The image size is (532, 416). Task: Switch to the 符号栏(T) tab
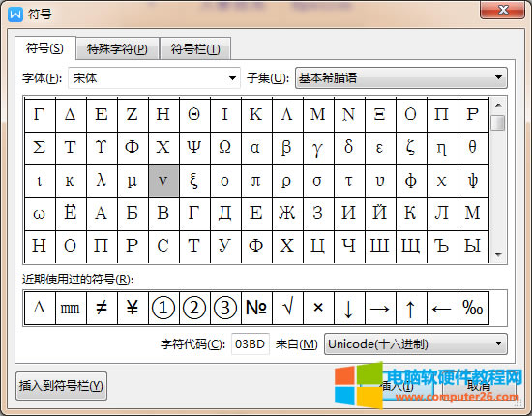[195, 49]
